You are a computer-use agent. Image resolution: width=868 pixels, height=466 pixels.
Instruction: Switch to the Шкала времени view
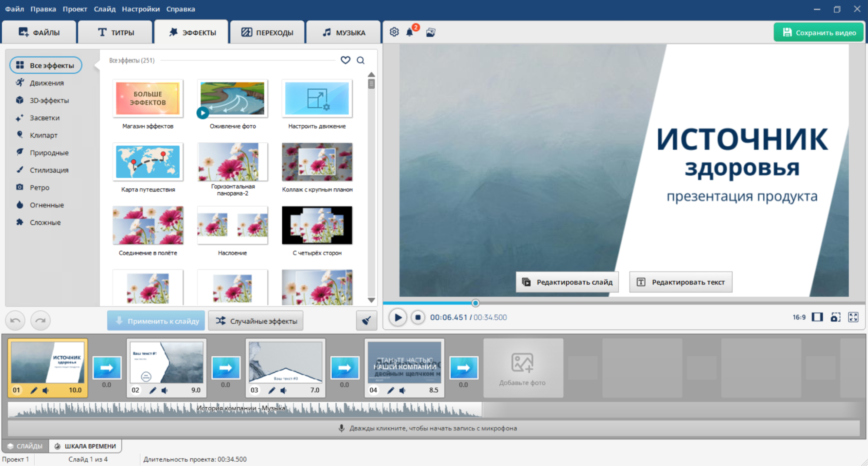click(86, 446)
